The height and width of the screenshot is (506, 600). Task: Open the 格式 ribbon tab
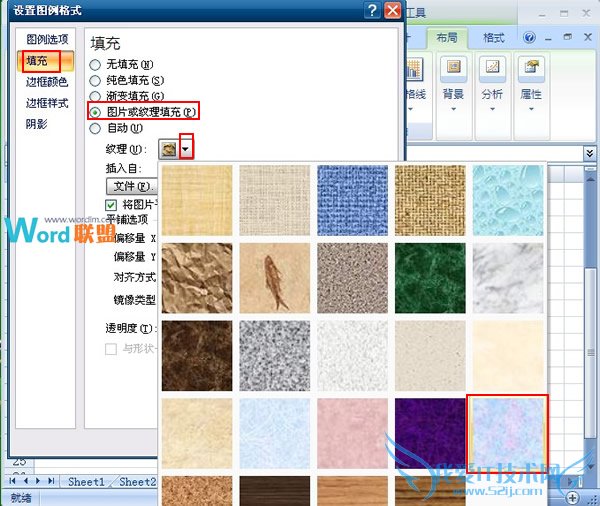click(494, 38)
